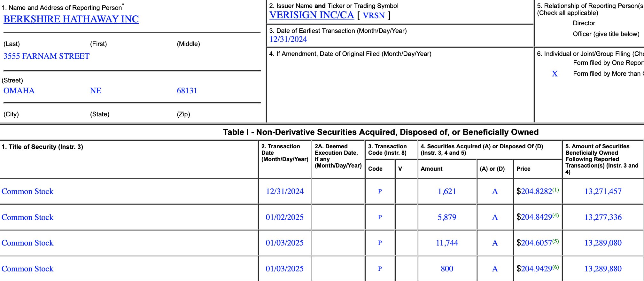Click the A indicator in the 11,744 row
Screen dimensions: 644x281
[495, 243]
